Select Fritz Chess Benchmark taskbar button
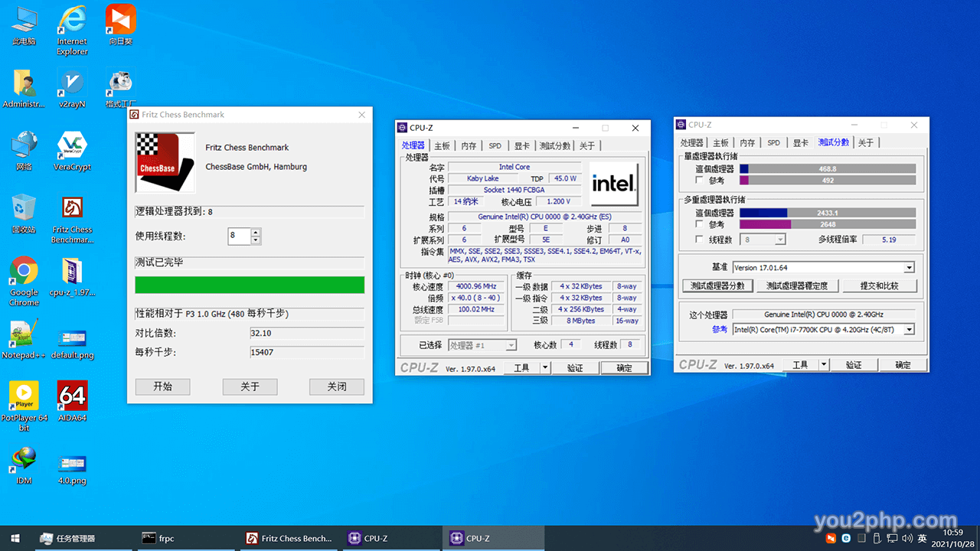 (x=287, y=538)
